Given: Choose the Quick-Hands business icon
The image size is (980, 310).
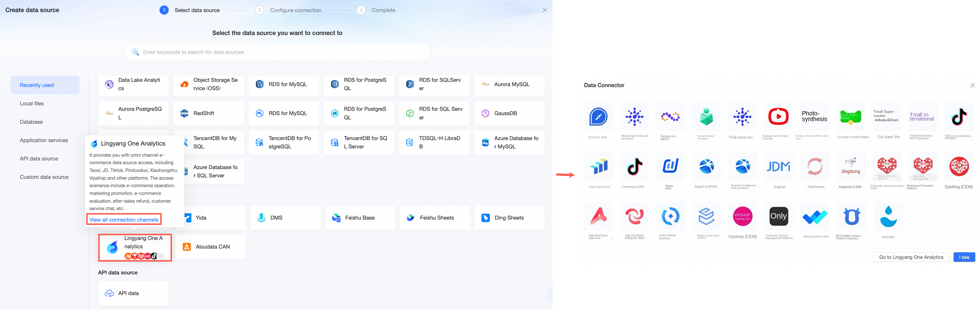Looking at the screenshot, I should 670,216.
